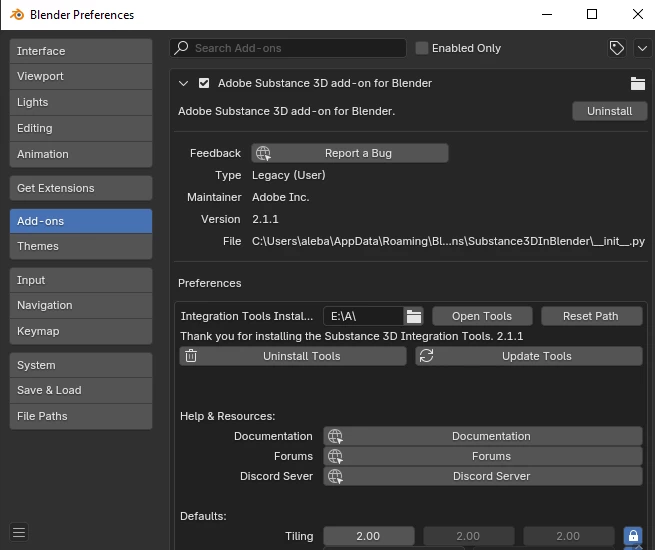The image size is (655, 550).
Task: Click the Uninstall add-on button
Action: tap(609, 111)
